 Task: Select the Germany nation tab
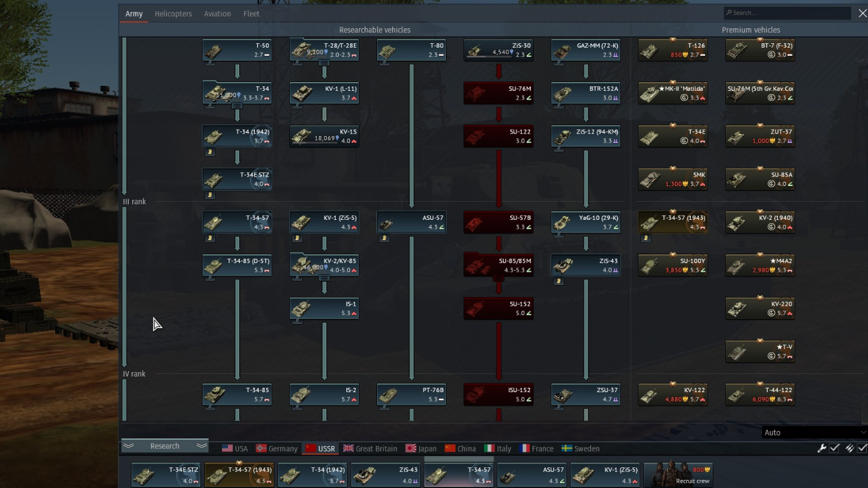pyautogui.click(x=277, y=449)
